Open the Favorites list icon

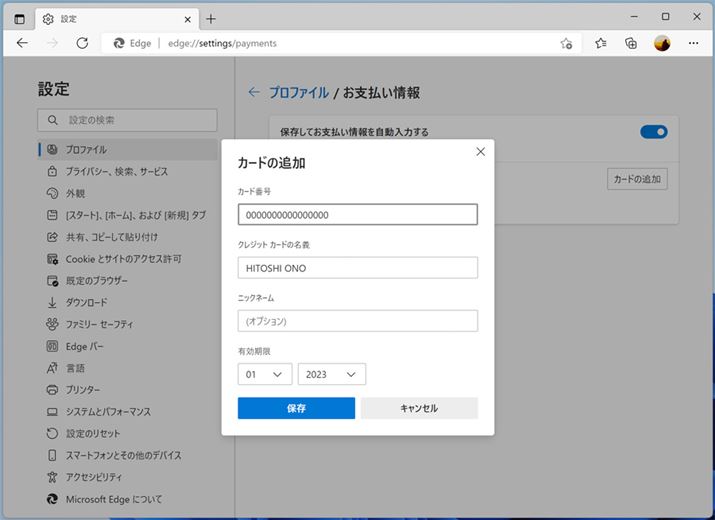pos(601,43)
